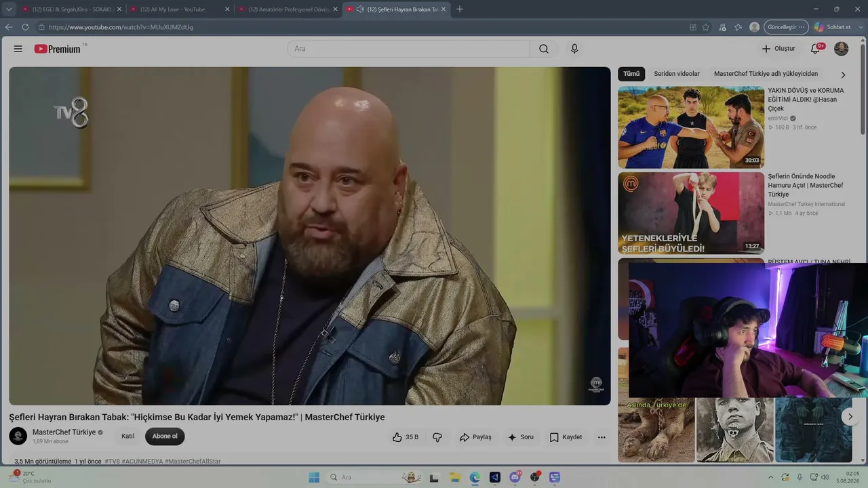
Task: Start voice search with microphone icon
Action: pos(574,49)
